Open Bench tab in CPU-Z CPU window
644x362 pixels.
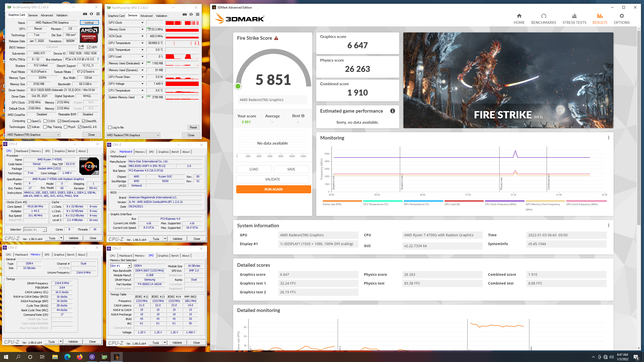pos(71,151)
